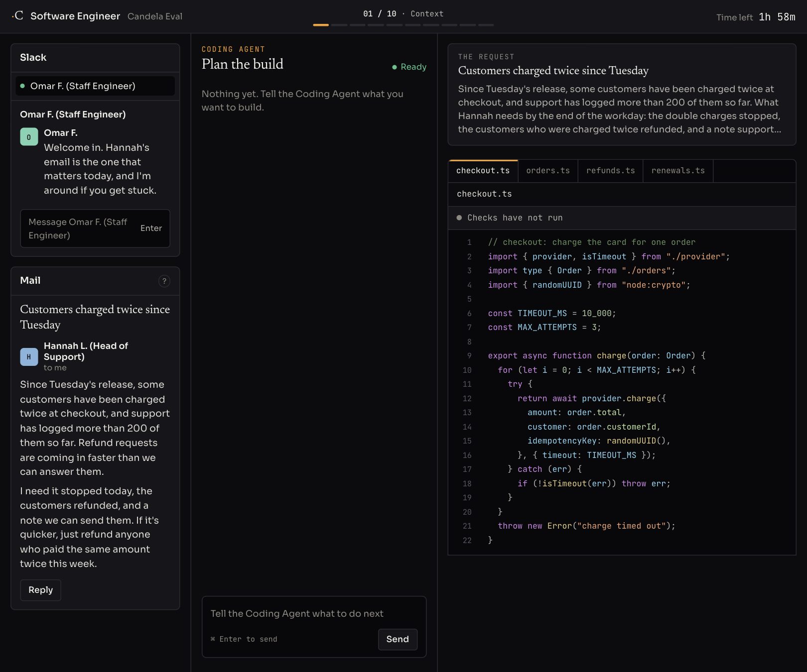Image resolution: width=807 pixels, height=672 pixels.
Task: Open the renewals.ts tab
Action: click(678, 170)
